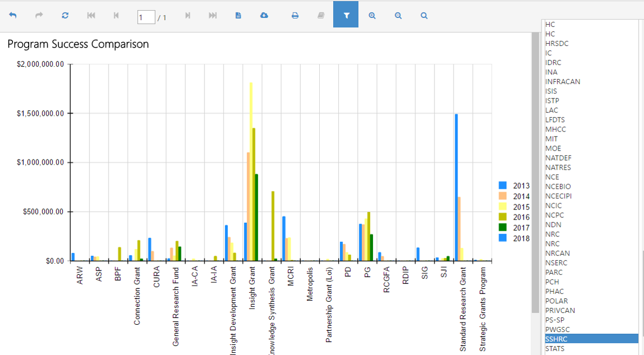Click the 2013 legend label
Image resolution: width=644 pixels, height=355 pixels.
tap(521, 186)
